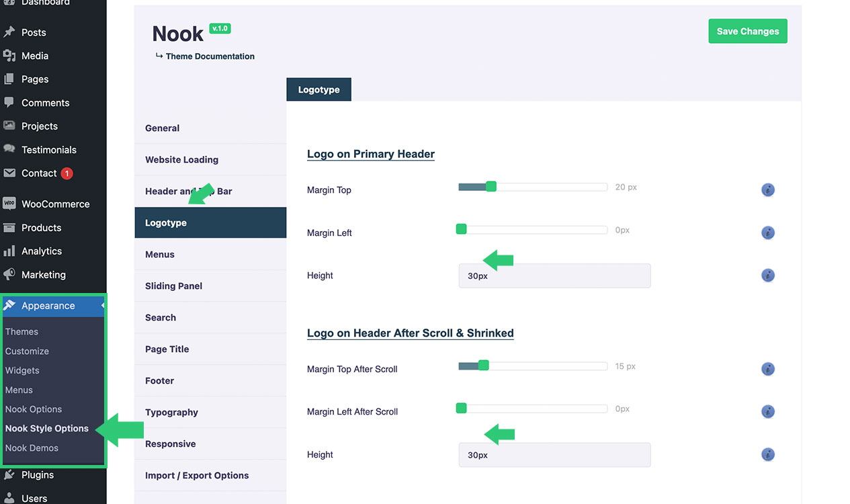The image size is (850, 504).
Task: Click the primary header logo Height field
Action: pyautogui.click(x=554, y=276)
